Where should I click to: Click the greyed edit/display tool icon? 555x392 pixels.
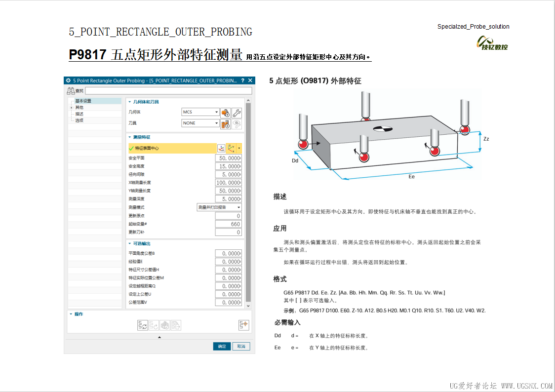[237, 124]
